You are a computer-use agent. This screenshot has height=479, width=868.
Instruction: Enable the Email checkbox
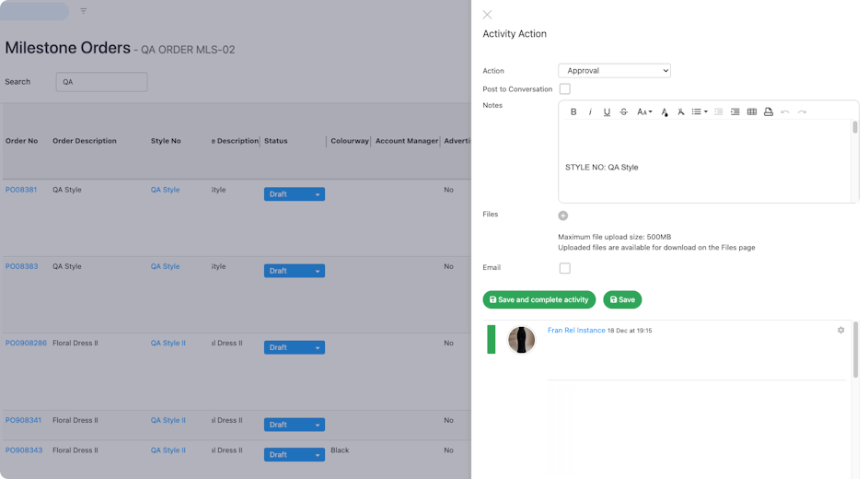565,268
